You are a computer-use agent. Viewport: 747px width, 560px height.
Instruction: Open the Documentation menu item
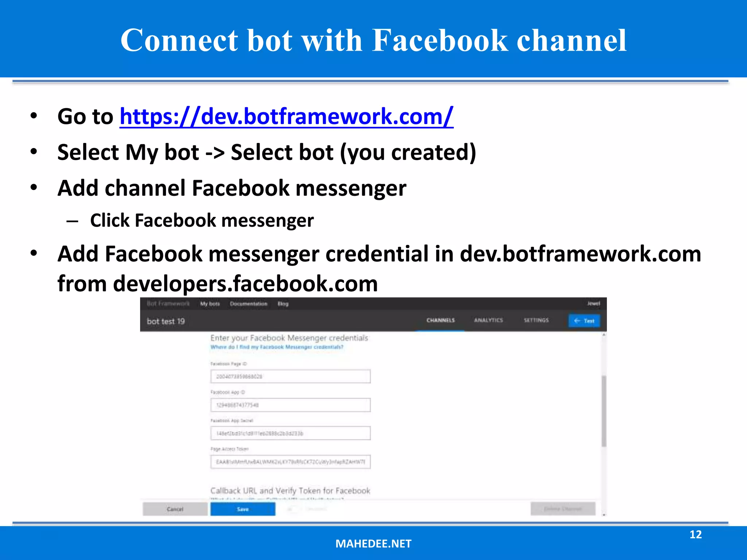pyautogui.click(x=248, y=304)
